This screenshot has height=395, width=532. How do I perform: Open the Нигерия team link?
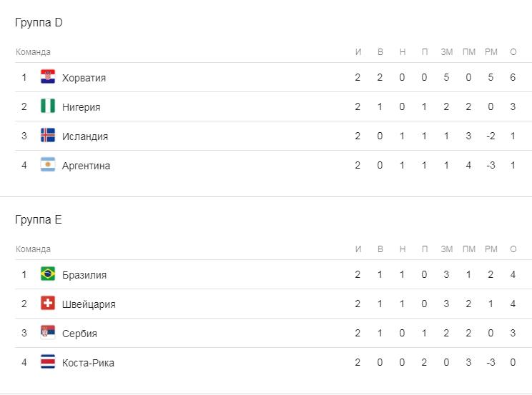pyautogui.click(x=81, y=107)
